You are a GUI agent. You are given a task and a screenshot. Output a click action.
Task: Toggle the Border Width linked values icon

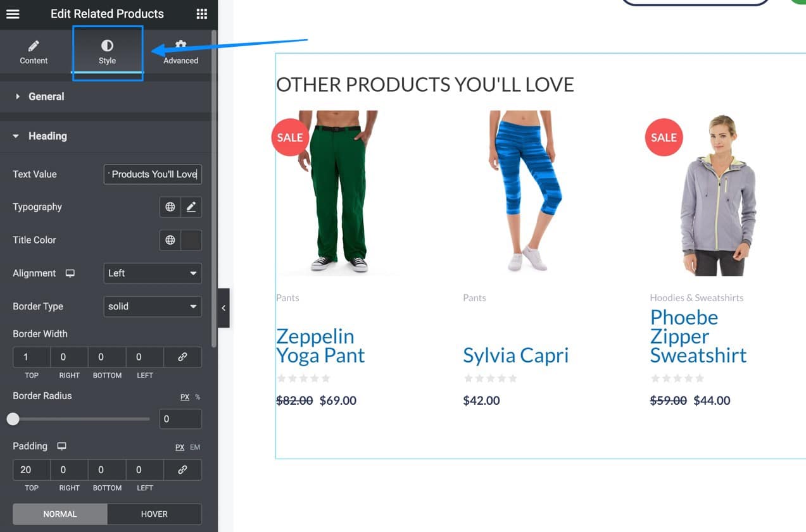[x=182, y=357]
